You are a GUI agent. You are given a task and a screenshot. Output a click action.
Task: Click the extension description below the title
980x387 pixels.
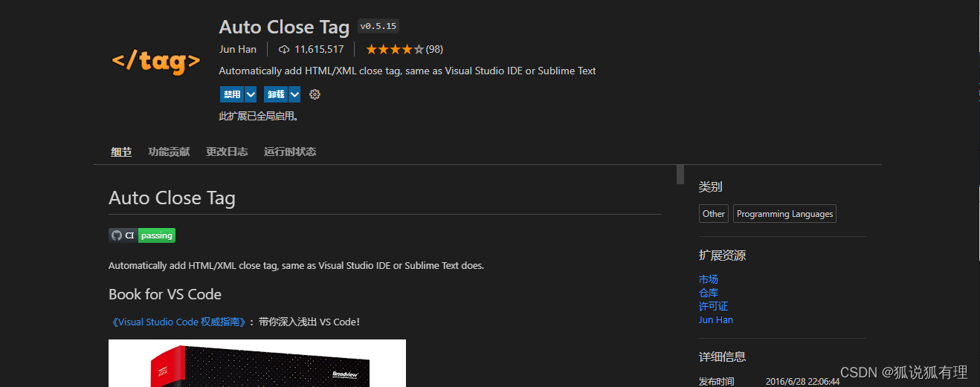407,71
